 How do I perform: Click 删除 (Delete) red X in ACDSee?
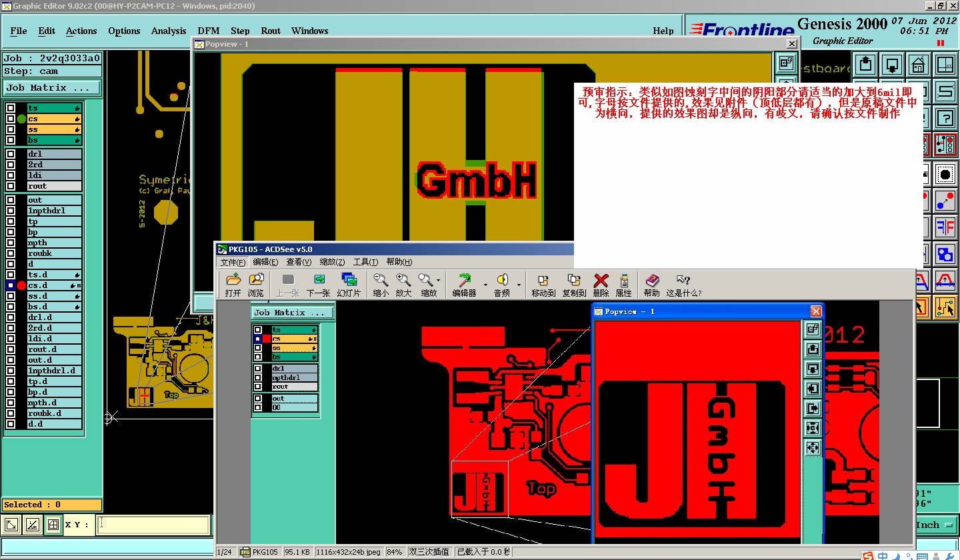click(601, 285)
